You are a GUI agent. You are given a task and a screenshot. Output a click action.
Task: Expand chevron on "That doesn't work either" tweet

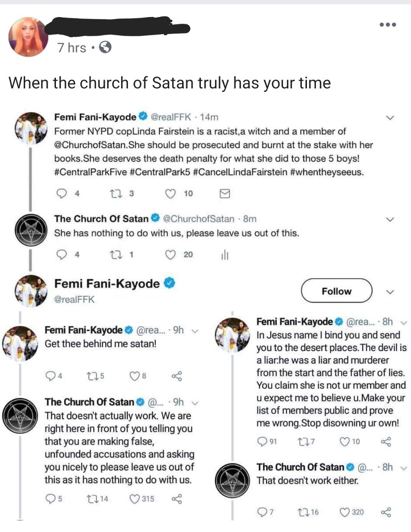404,467
